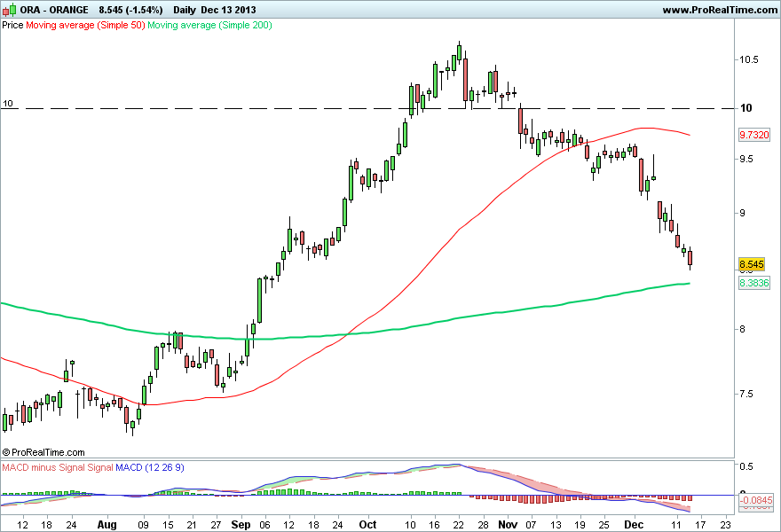Click the 19 date label on time axis
Screen dimensions: 781x532
[580, 525]
